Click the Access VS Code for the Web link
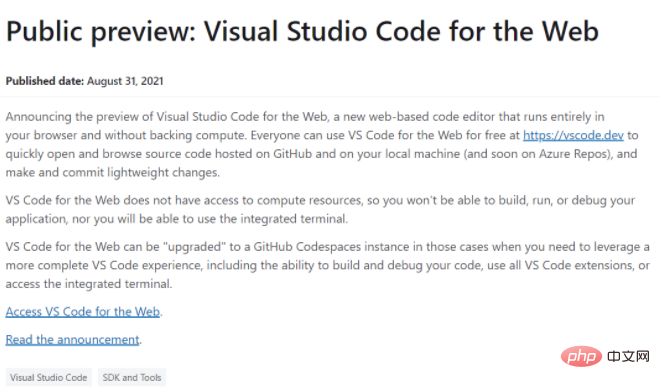Viewport: 660px width, 389px height. [x=82, y=312]
